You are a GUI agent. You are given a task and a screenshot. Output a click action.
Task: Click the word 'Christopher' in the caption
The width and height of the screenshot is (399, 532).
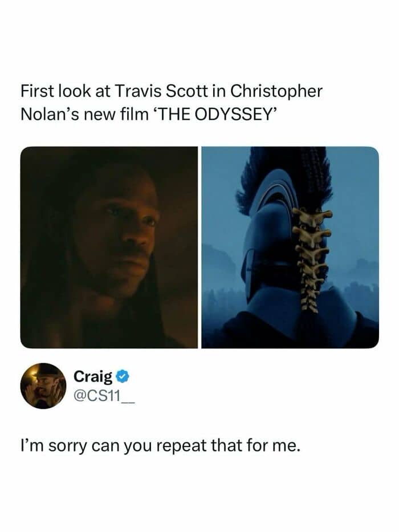pos(276,92)
